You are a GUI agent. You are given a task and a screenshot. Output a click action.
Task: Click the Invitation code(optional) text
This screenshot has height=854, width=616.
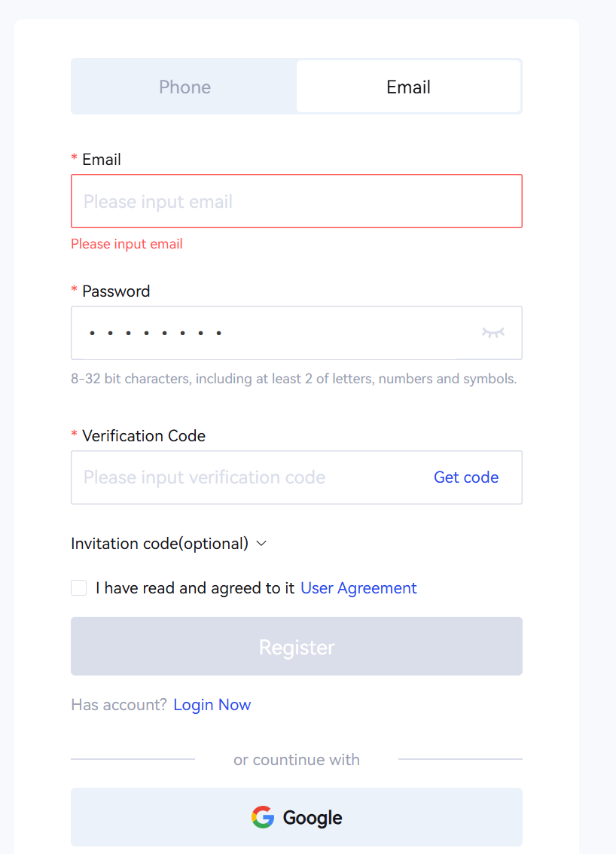160,544
